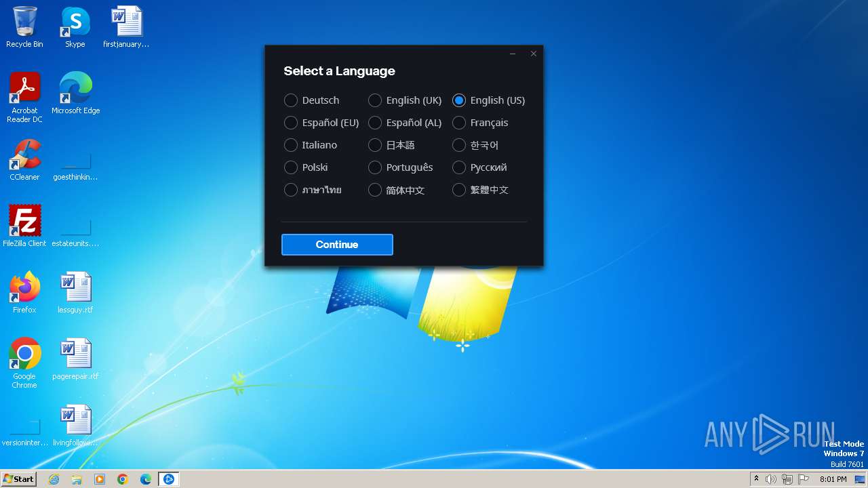Open CCleaner desktop shortcut
This screenshot has height=488, width=868.
(24, 160)
